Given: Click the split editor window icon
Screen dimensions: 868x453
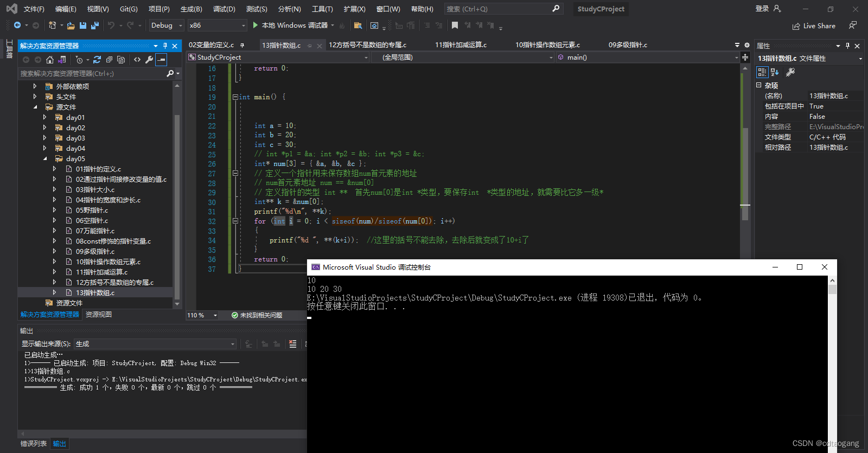Looking at the screenshot, I should point(745,57).
